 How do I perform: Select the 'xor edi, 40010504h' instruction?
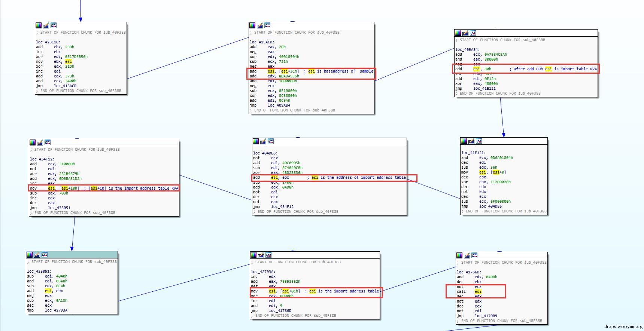point(274,56)
